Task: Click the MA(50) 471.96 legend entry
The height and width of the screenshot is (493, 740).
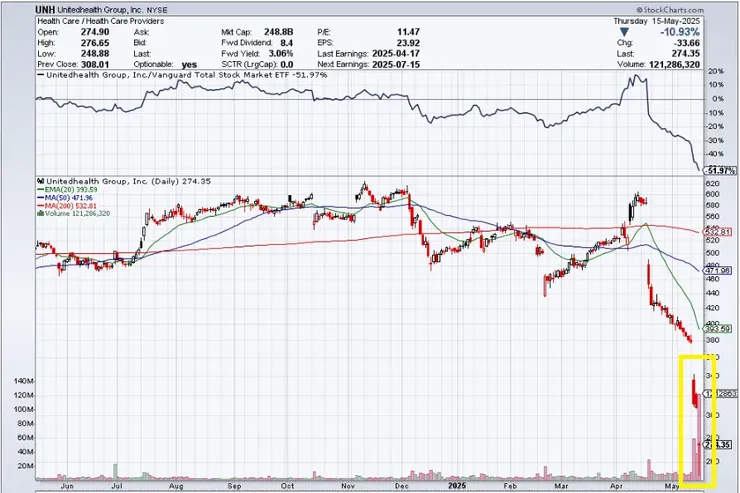Action: pos(65,198)
